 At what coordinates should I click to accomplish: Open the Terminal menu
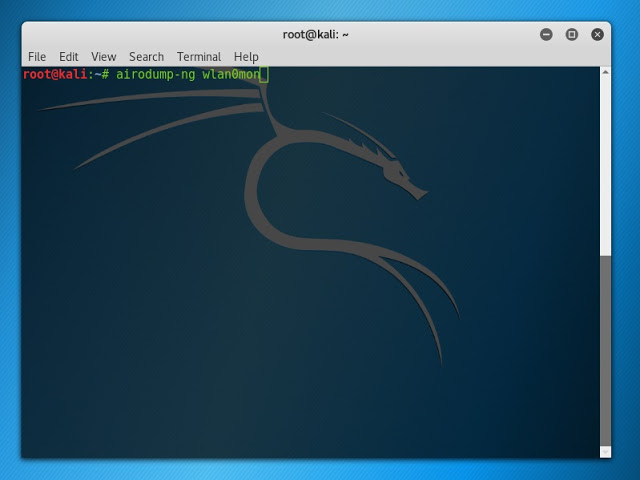coord(199,57)
